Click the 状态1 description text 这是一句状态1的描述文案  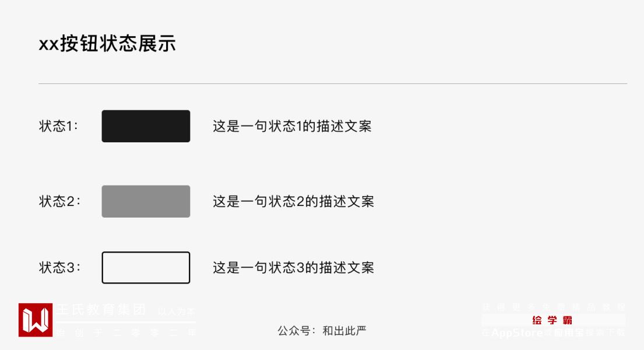(x=292, y=127)
